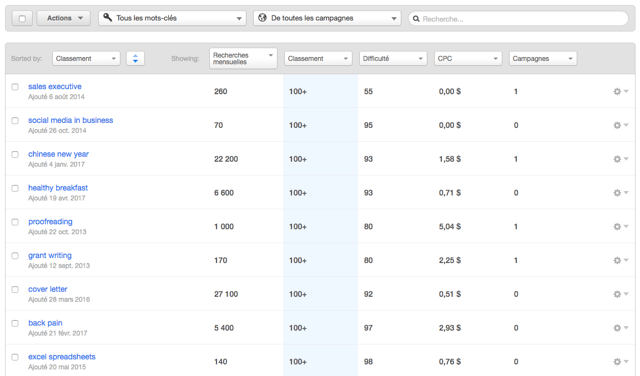Select the sales executive checkbox
The height and width of the screenshot is (376, 640).
click(x=15, y=87)
